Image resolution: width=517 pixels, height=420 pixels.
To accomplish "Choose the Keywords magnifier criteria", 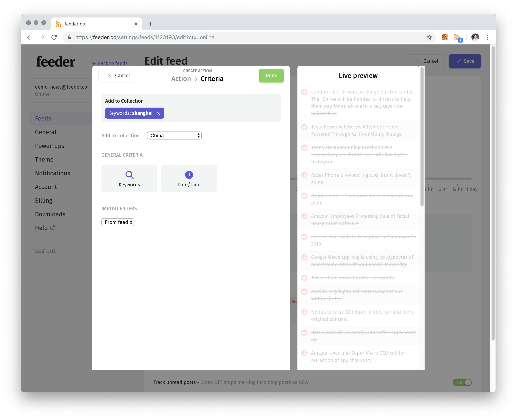I will click(129, 178).
